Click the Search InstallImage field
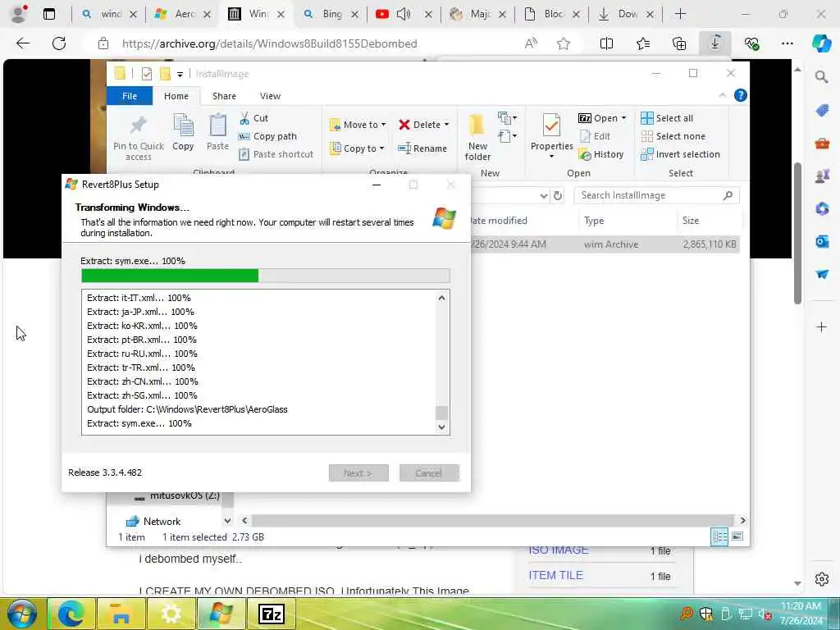 [656, 195]
